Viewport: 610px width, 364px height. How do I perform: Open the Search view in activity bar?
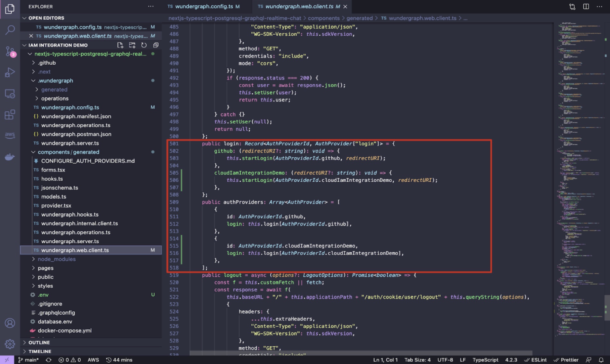tap(10, 30)
